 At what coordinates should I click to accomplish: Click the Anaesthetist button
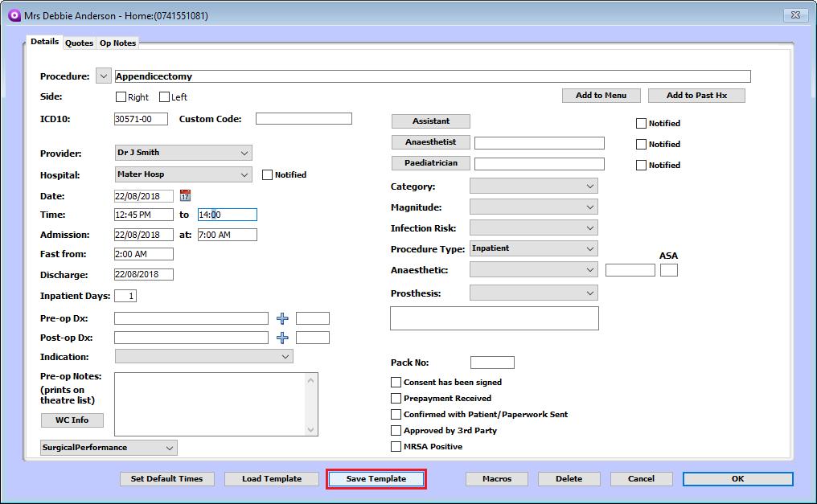coord(430,142)
